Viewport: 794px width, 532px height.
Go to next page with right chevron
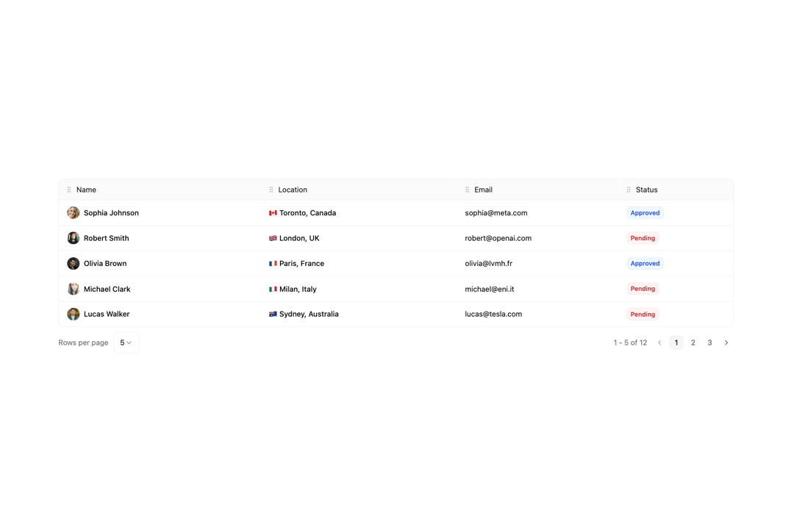[726, 342]
